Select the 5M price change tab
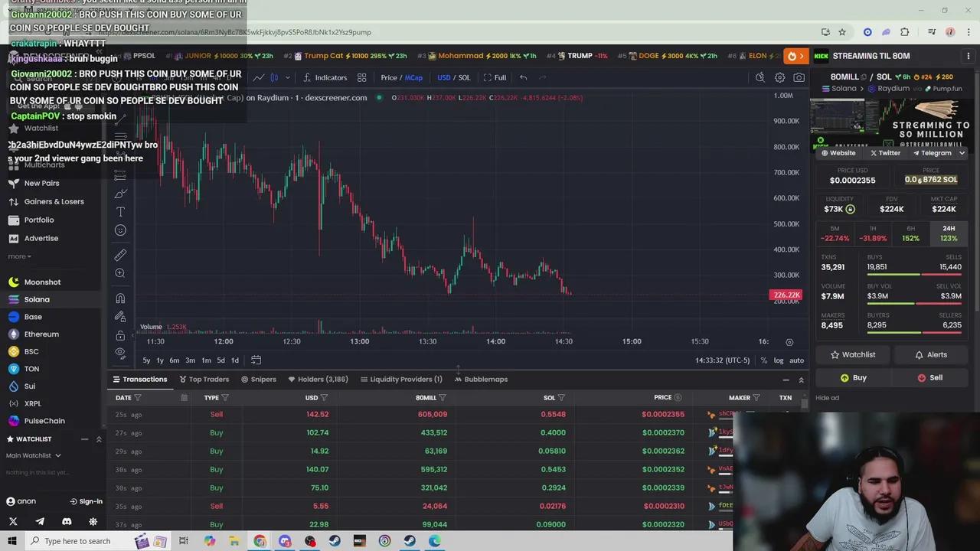 [835, 233]
